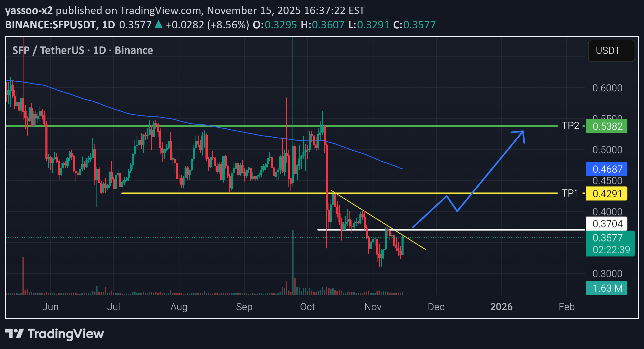644x349 pixels.
Task: Click the Oct label on time axis
Action: pyautogui.click(x=307, y=307)
